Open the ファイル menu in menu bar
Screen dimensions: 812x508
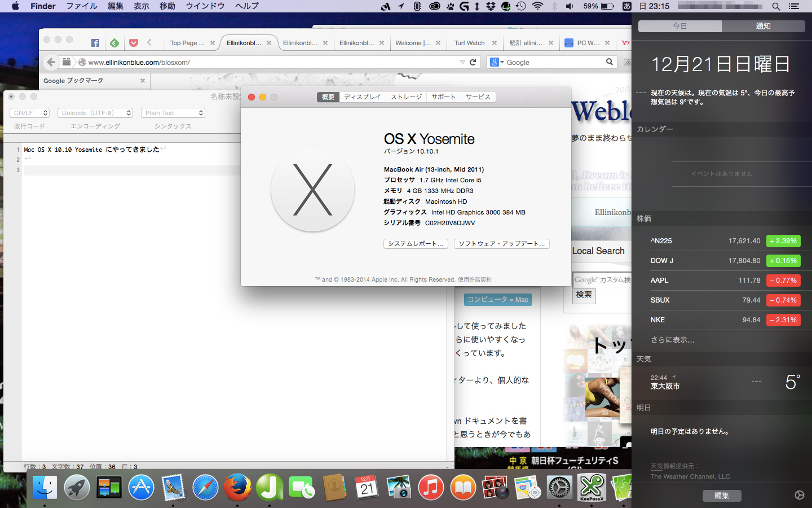click(x=82, y=6)
